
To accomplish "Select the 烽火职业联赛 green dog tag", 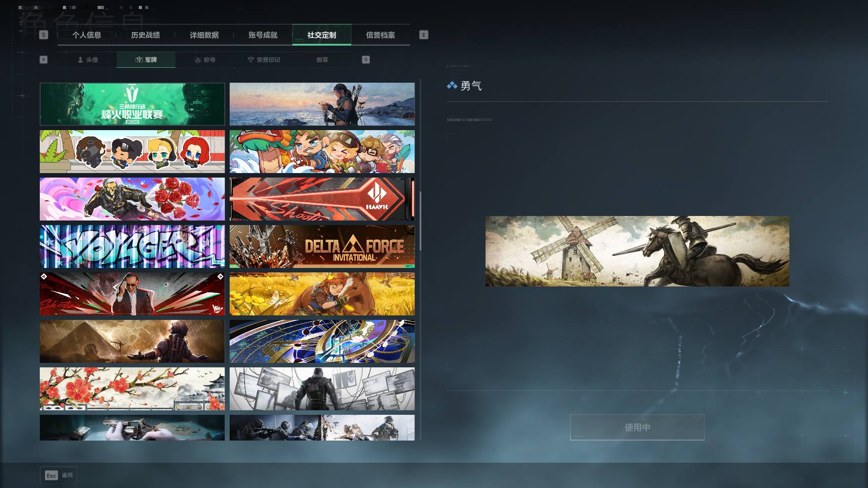I will click(132, 104).
